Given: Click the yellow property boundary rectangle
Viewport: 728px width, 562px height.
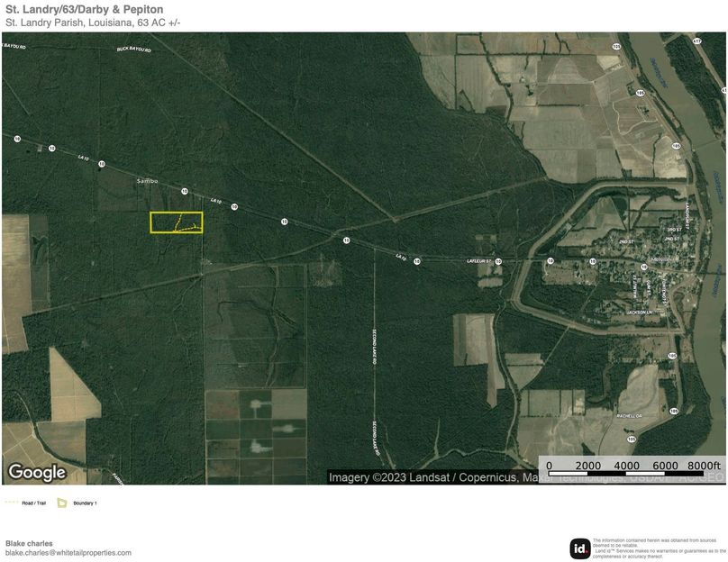Looking at the screenshot, I should [177, 222].
